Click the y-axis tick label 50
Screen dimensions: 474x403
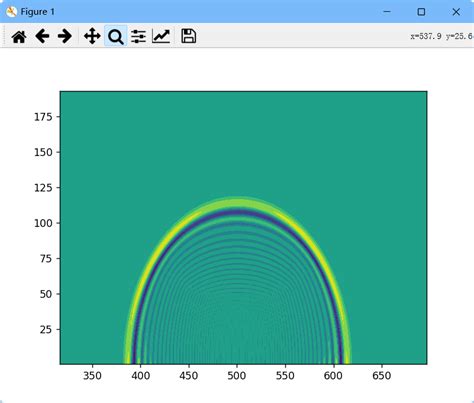coord(46,294)
